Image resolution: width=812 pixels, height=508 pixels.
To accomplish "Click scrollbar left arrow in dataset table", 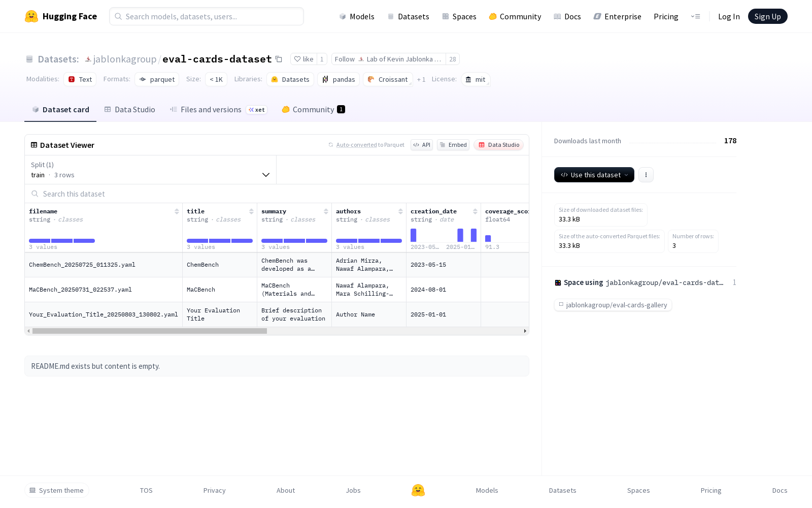I will 28,331.
